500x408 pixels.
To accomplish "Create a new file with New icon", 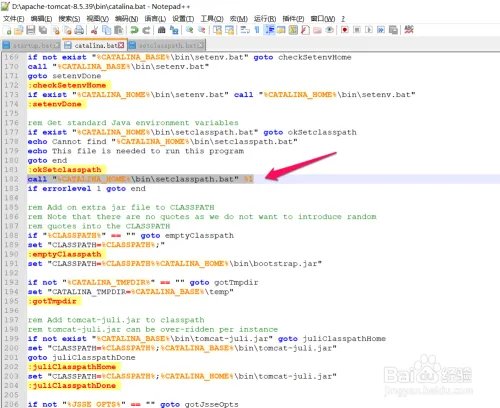I will (8, 30).
